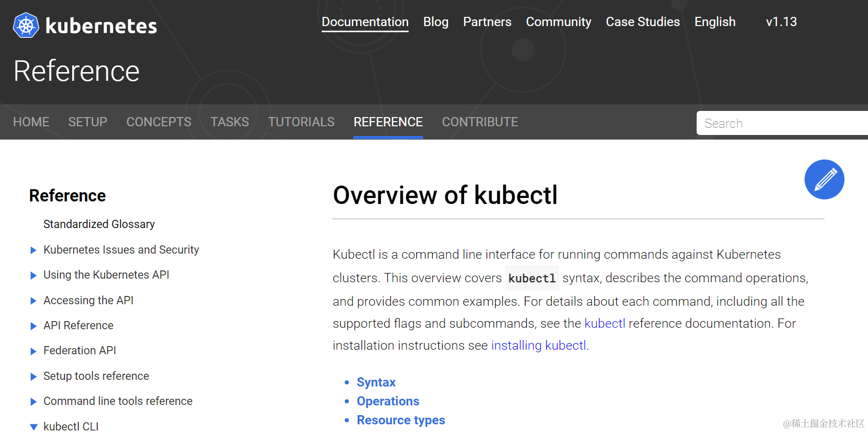Open the Partners menu item
This screenshot has width=868, height=432.
[487, 22]
